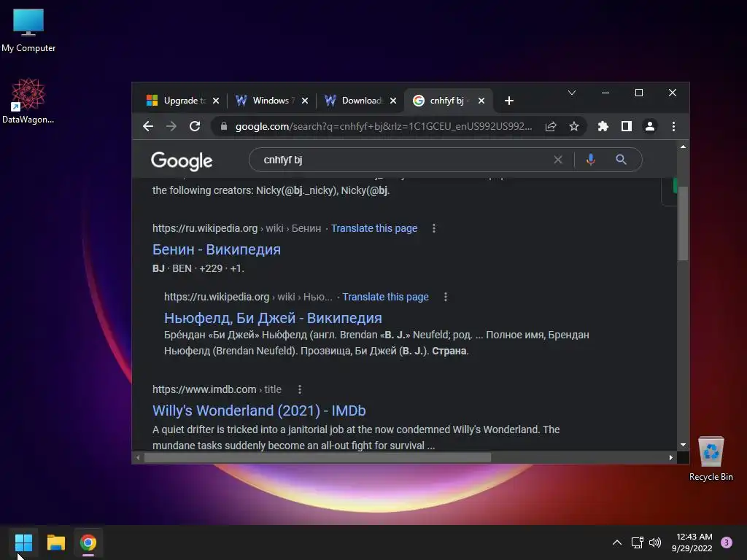The width and height of the screenshot is (747, 560).
Task: Click the snippet text 'BJ · BEN · +229 · +1.'
Action: [198, 268]
